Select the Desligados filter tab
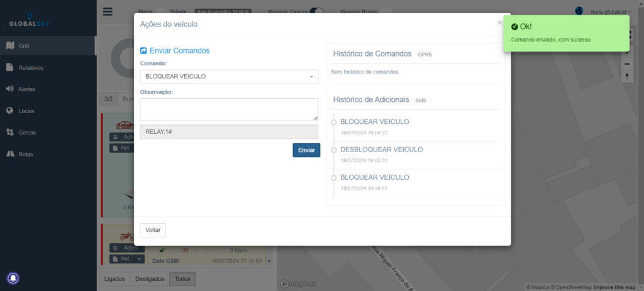 click(150, 278)
